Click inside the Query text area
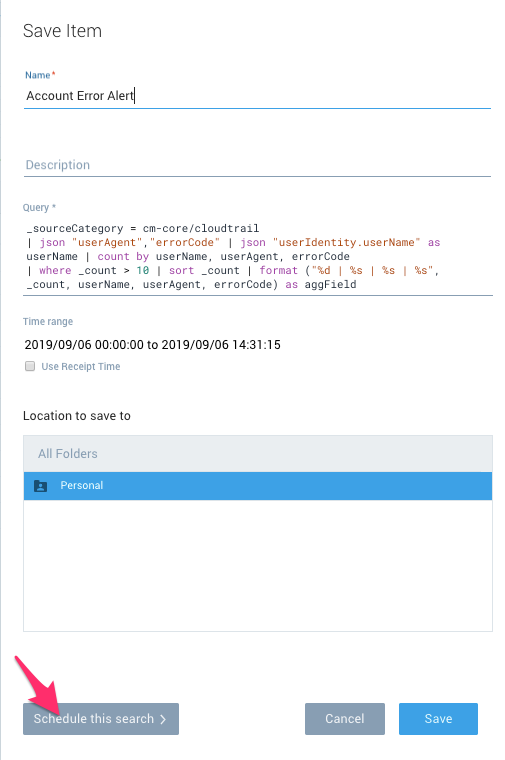Viewport: 505px width, 760px height. pyautogui.click(x=258, y=256)
